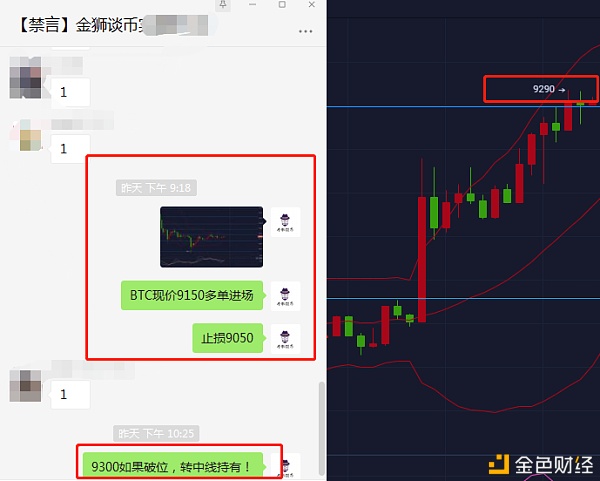The width and height of the screenshot is (600, 481).
Task: Click avatar next to BTC现价9150多单进场
Action: tap(285, 296)
